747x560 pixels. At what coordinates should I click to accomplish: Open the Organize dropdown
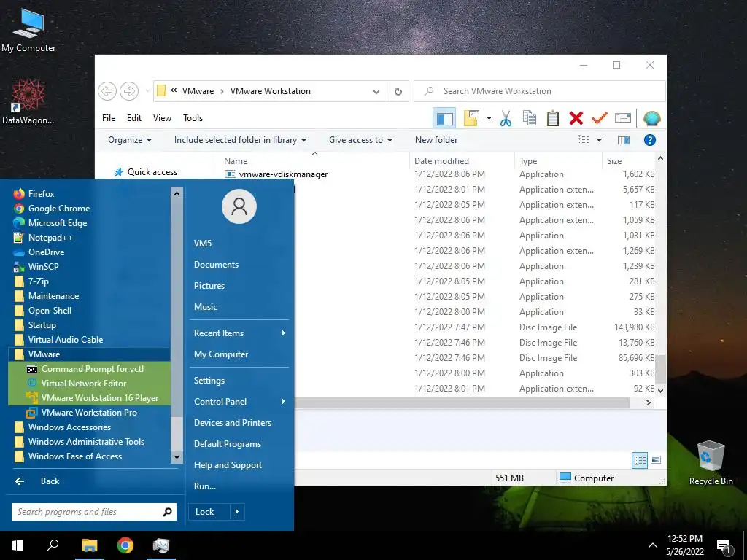[x=130, y=140]
